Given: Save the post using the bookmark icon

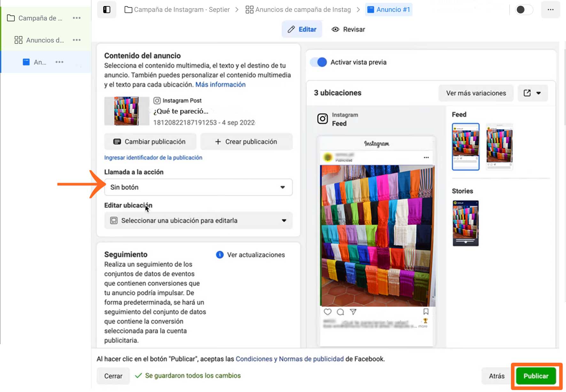Looking at the screenshot, I should [x=426, y=311].
